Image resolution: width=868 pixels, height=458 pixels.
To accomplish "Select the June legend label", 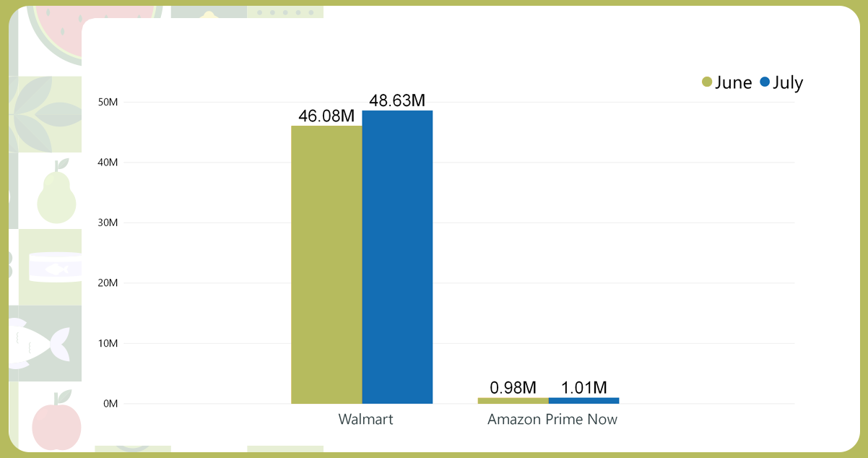I will click(x=734, y=82).
